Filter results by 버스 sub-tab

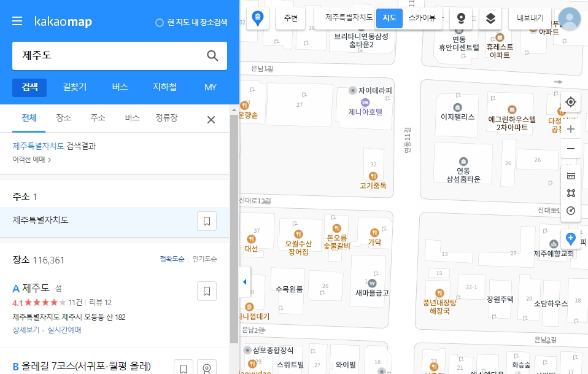point(133,118)
